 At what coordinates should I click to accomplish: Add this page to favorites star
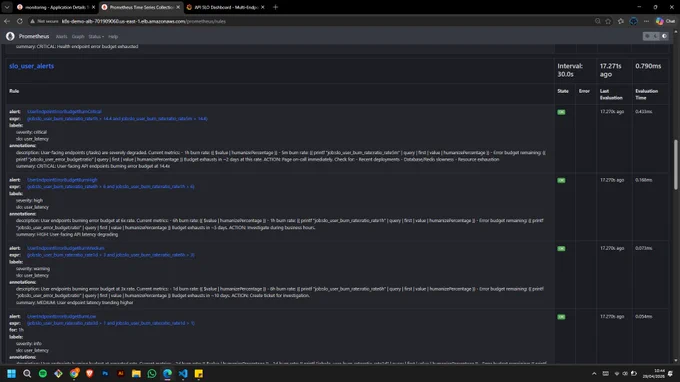pos(608,21)
